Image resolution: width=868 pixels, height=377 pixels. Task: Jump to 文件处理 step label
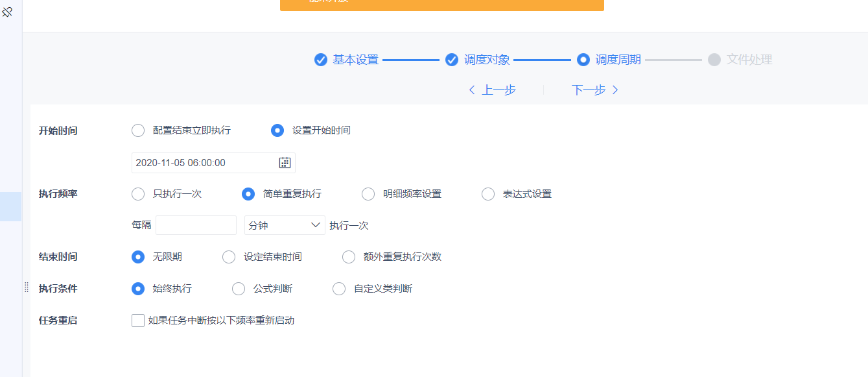pyautogui.click(x=749, y=60)
